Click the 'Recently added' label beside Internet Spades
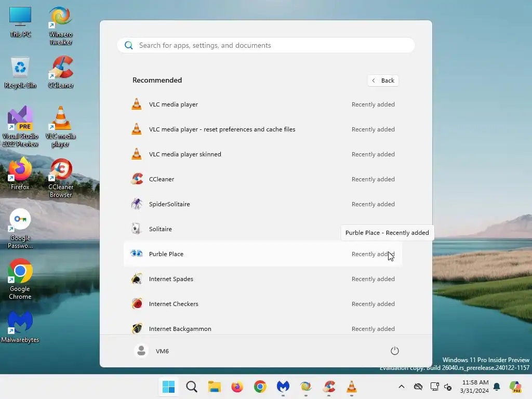Image resolution: width=532 pixels, height=399 pixels. pyautogui.click(x=373, y=279)
